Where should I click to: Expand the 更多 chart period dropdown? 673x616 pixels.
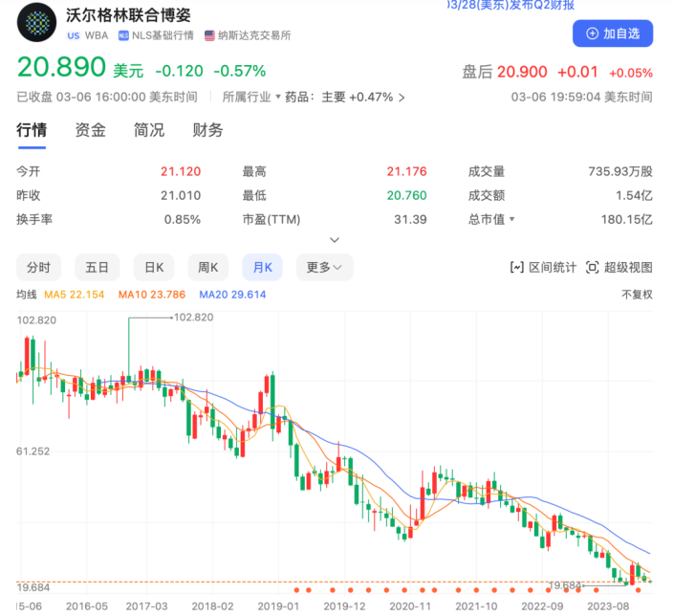coord(324,267)
